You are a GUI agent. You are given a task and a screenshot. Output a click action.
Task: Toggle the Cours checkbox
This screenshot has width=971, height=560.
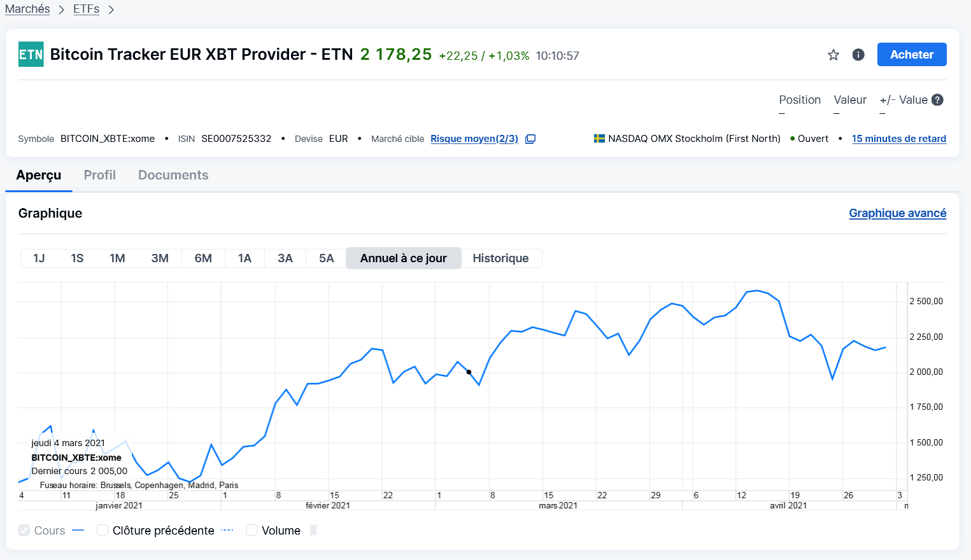tap(24, 530)
